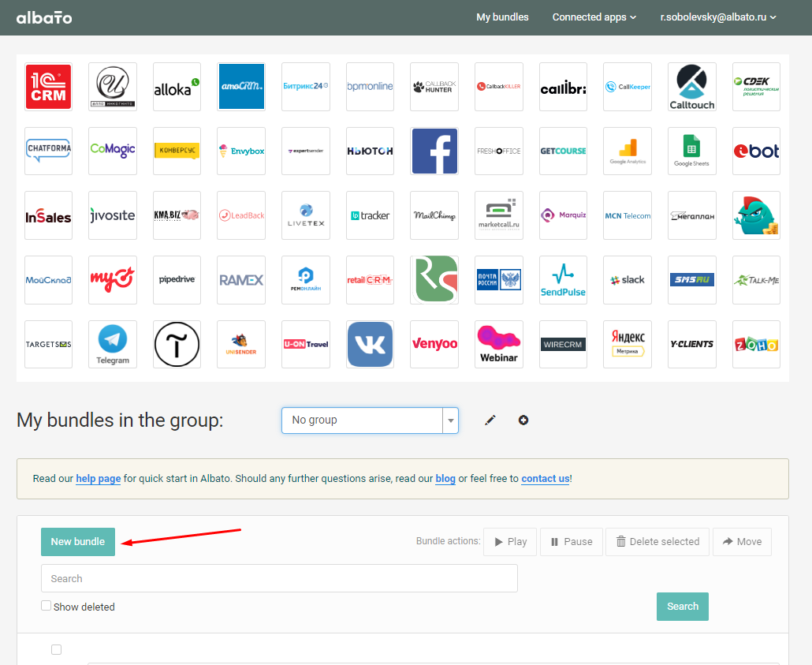Select the SMS.RU app tile

[692, 280]
